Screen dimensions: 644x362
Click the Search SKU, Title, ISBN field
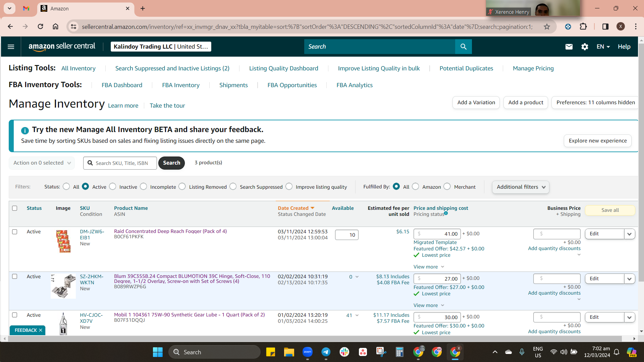[120, 163]
